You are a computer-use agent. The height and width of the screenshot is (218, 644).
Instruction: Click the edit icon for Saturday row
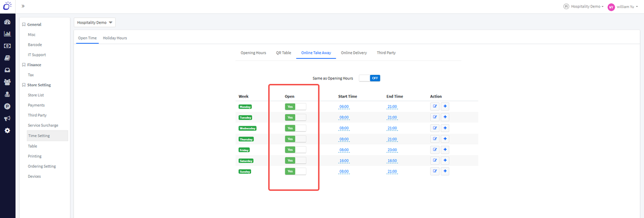435,161
